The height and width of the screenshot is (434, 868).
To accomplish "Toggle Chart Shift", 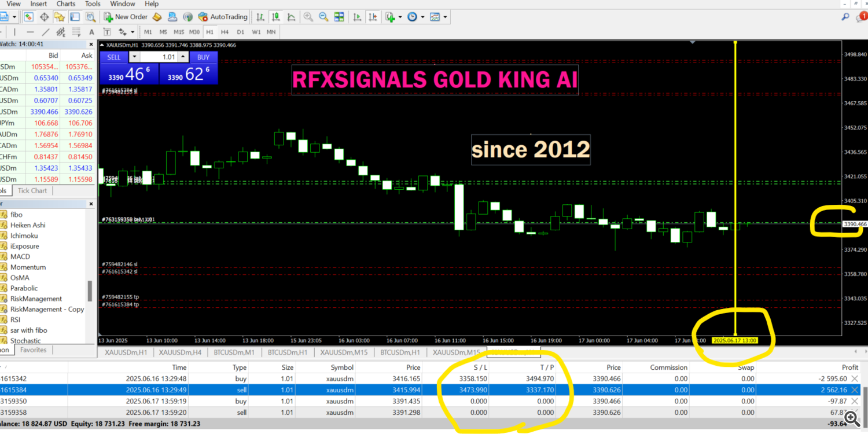I will pos(373,17).
